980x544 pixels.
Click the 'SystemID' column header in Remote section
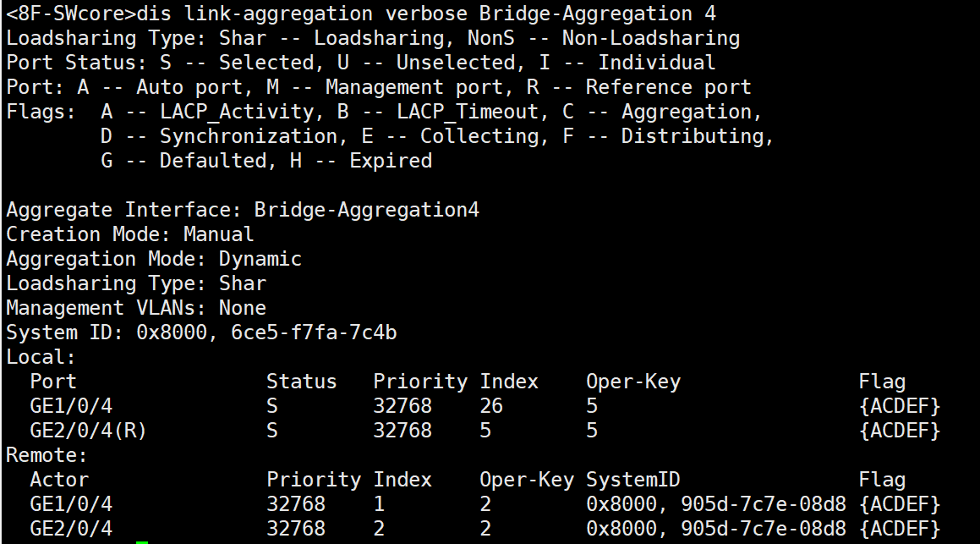tap(632, 480)
